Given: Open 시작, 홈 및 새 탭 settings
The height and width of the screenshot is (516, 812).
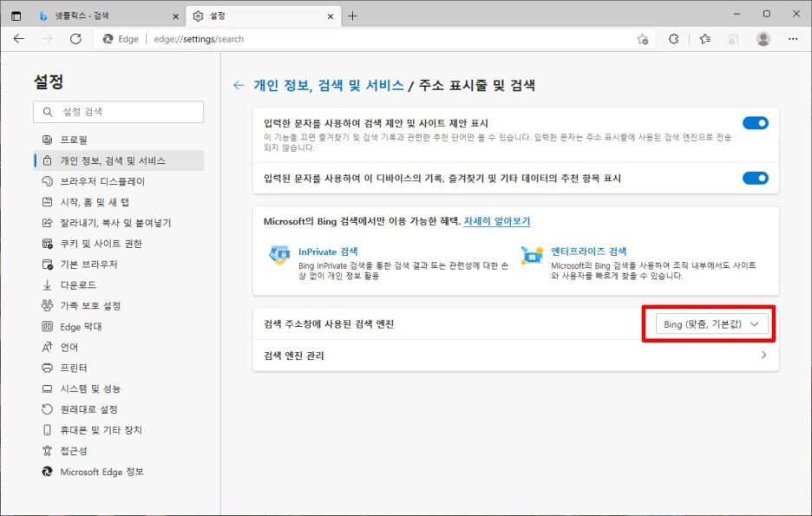Looking at the screenshot, I should coord(119,202).
